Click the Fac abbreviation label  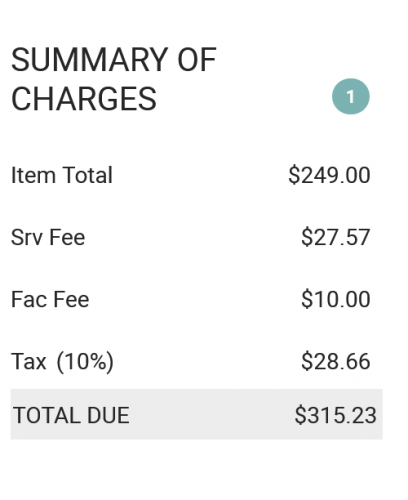tap(28, 299)
